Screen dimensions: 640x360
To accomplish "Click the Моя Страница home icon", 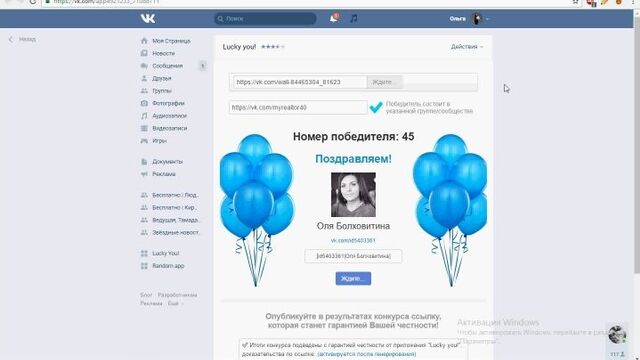I will coord(144,41).
